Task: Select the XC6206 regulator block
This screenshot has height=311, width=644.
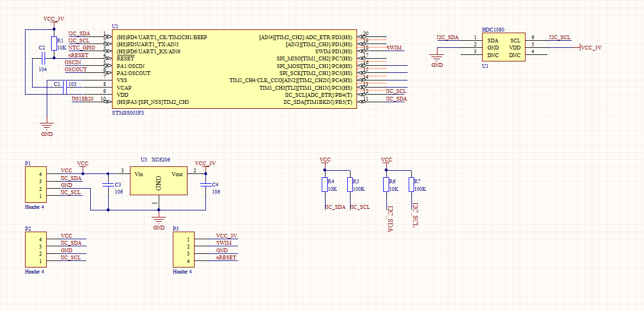Action: tap(158, 181)
